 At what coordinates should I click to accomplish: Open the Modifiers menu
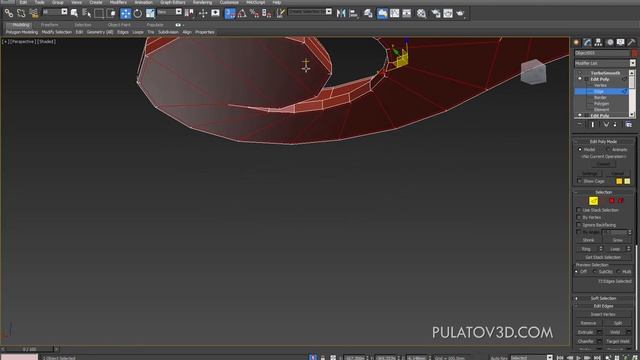pyautogui.click(x=118, y=2)
